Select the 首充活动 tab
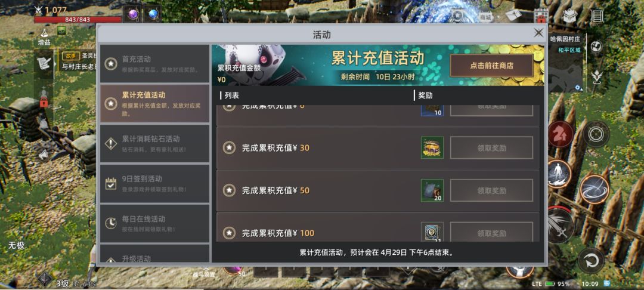This screenshot has height=290, width=644. 155,64
